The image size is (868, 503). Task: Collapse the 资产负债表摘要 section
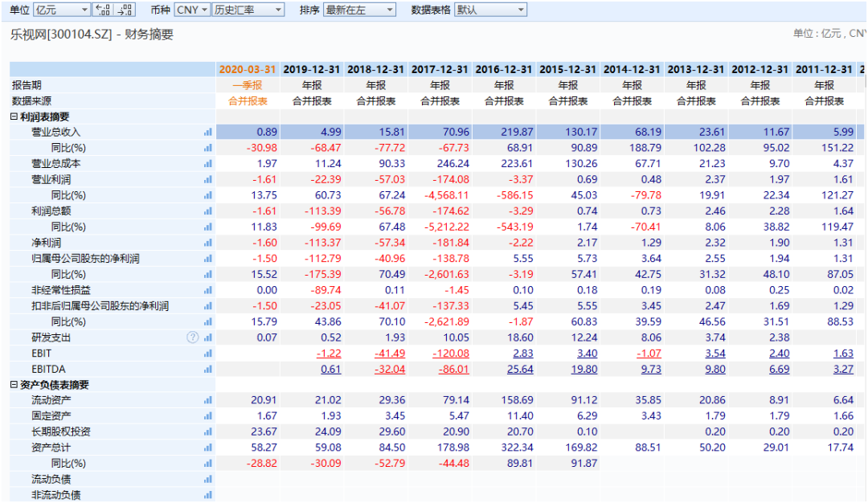pos(14,385)
